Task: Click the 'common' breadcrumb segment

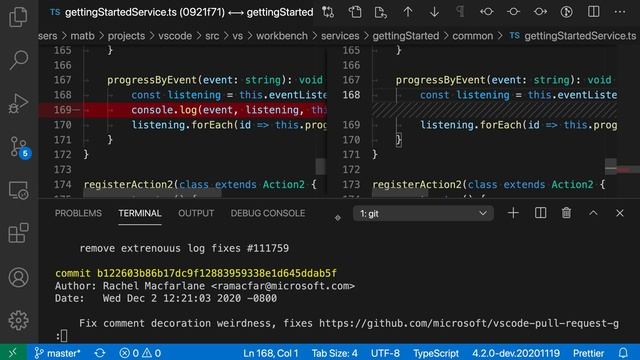Action: (x=473, y=36)
